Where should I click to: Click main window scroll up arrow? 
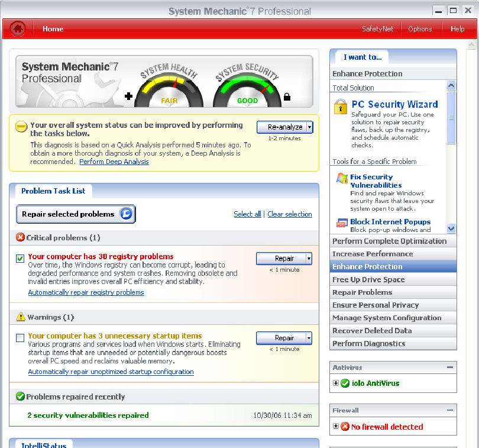coord(472,45)
